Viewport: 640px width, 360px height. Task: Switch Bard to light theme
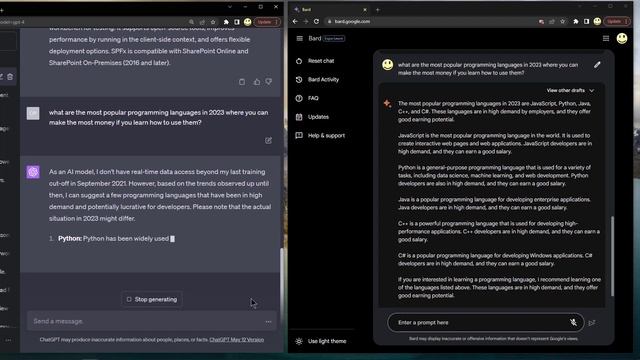point(322,341)
